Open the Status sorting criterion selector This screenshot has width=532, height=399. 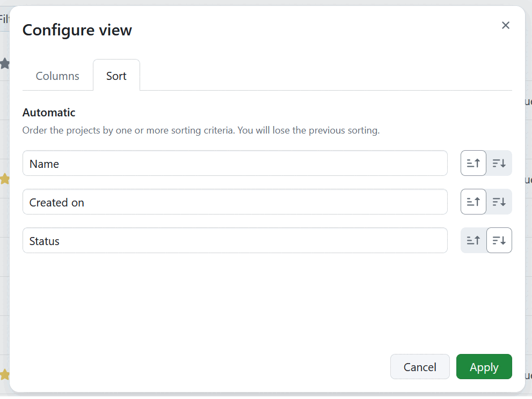point(235,240)
